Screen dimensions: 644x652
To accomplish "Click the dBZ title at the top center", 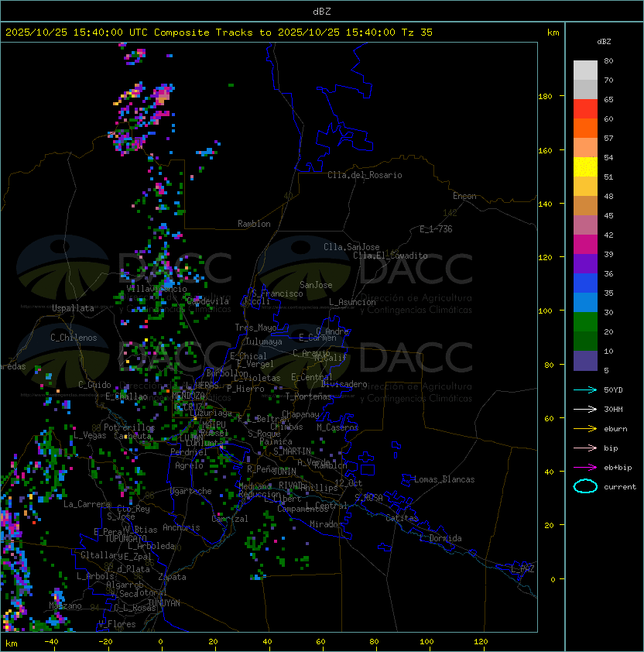I will [x=322, y=11].
